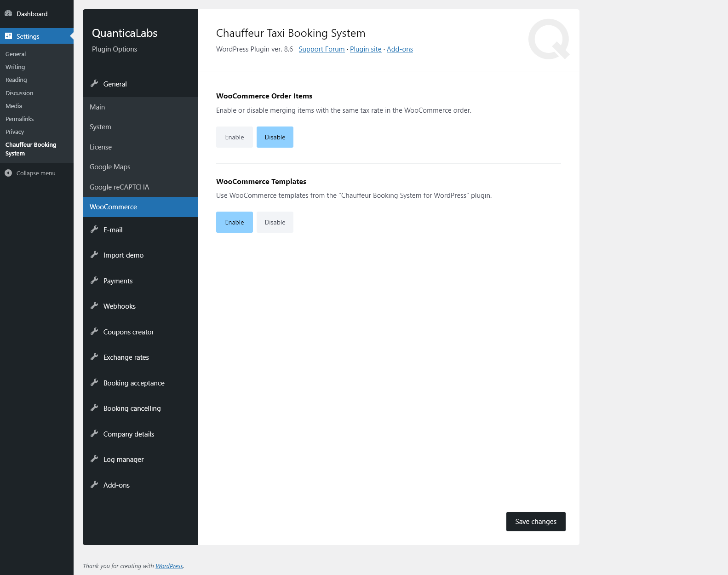Click the wrench icon next to Booking acceptance
Image resolution: width=728 pixels, height=575 pixels.
click(x=94, y=382)
